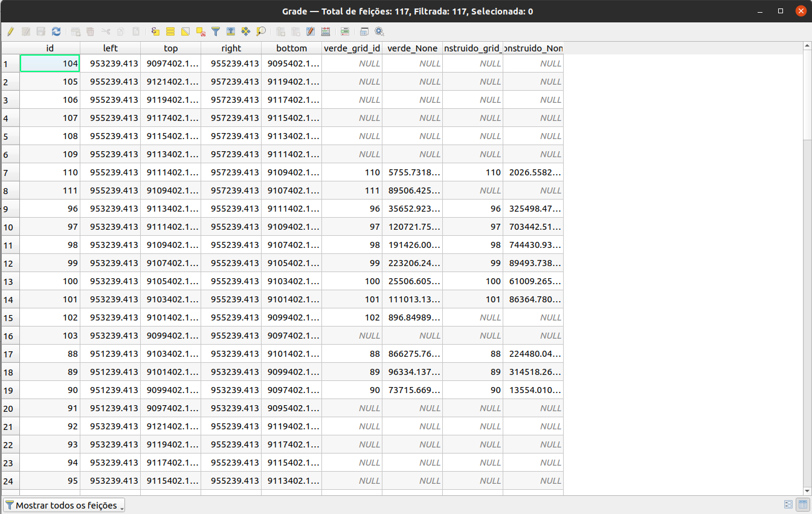Click the id cell with value 104
Image resolution: width=812 pixels, height=514 pixels.
[50, 63]
